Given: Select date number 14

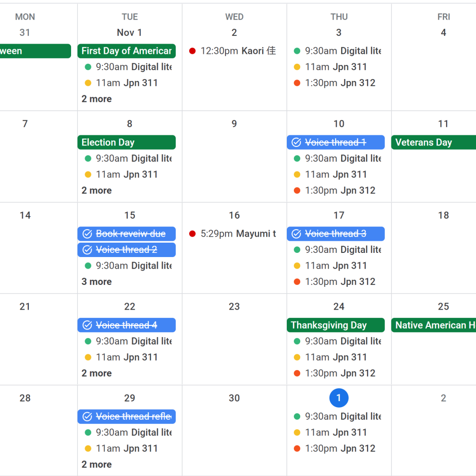Looking at the screenshot, I should tap(25, 216).
